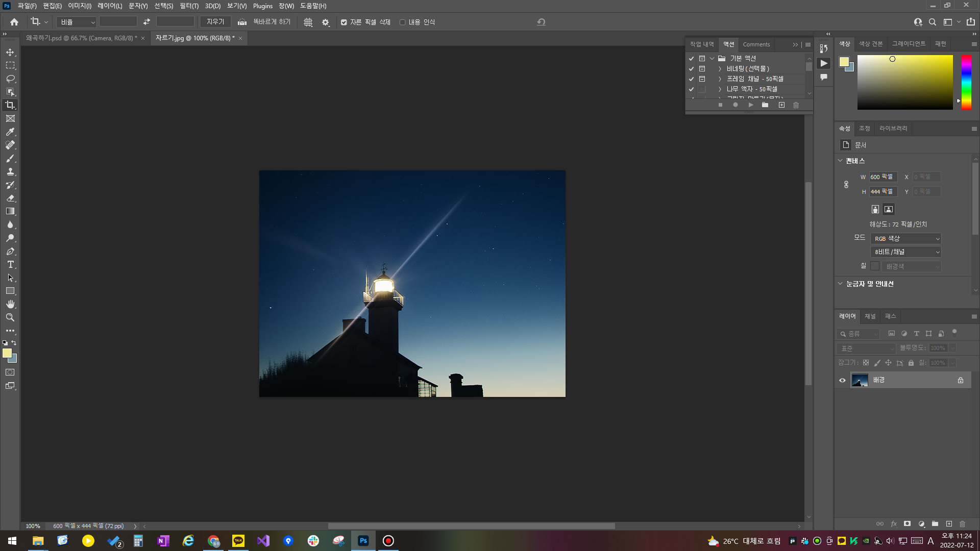
Task: Select the Dodge tool
Action: [x=10, y=238]
